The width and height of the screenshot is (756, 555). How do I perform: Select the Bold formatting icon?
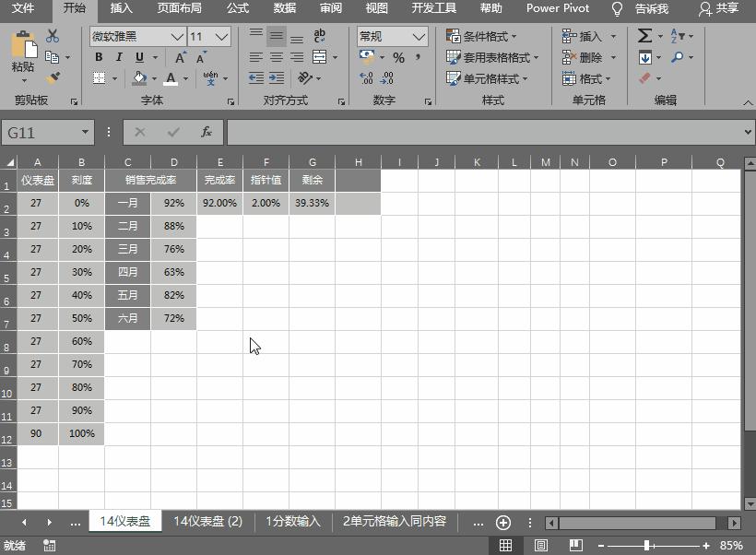coord(99,56)
